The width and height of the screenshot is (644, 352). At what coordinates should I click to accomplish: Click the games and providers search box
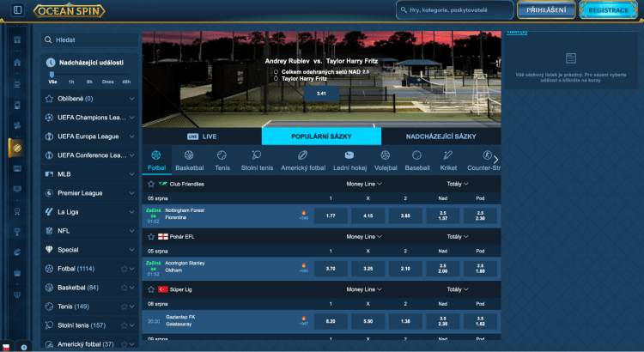pos(454,9)
